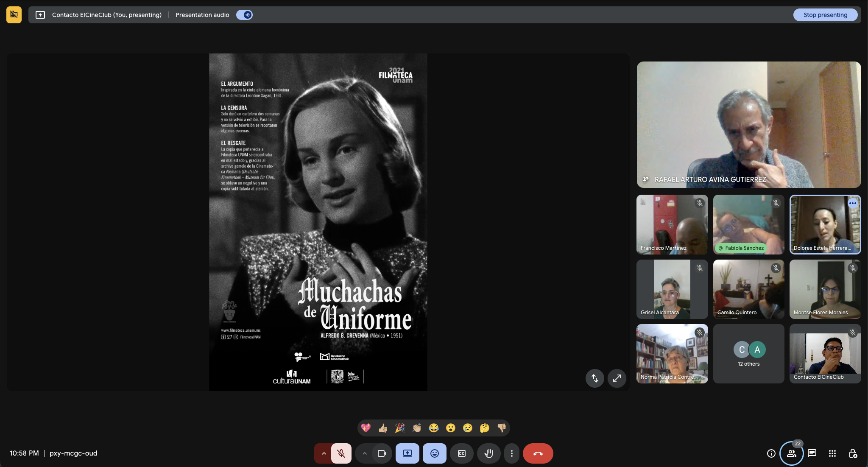Expand presentation to full screen
868x467 pixels.
tap(617, 378)
